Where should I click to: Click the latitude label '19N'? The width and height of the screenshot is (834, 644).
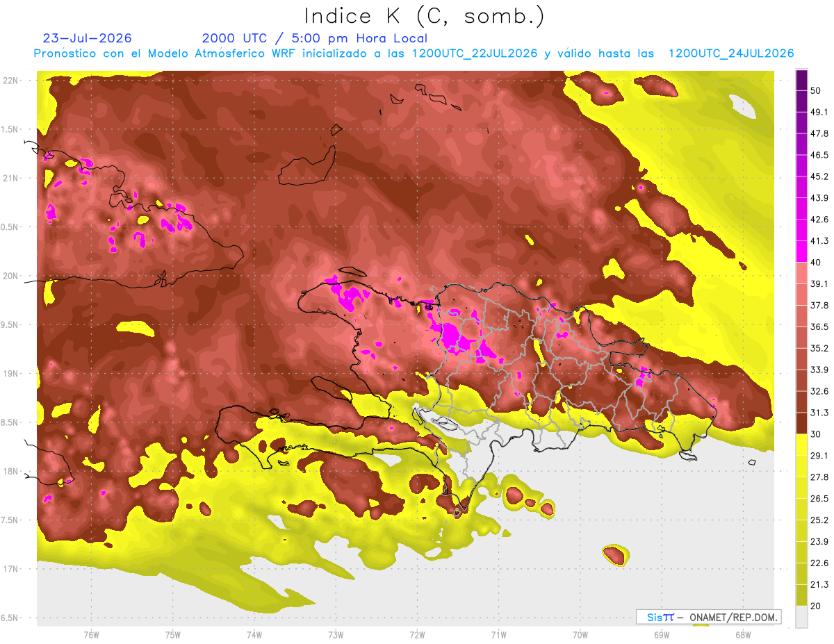[x=10, y=373]
